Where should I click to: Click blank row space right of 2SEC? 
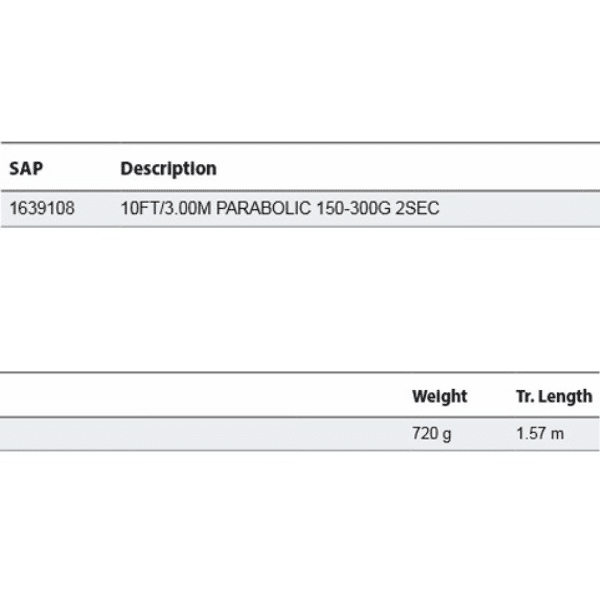point(520,209)
